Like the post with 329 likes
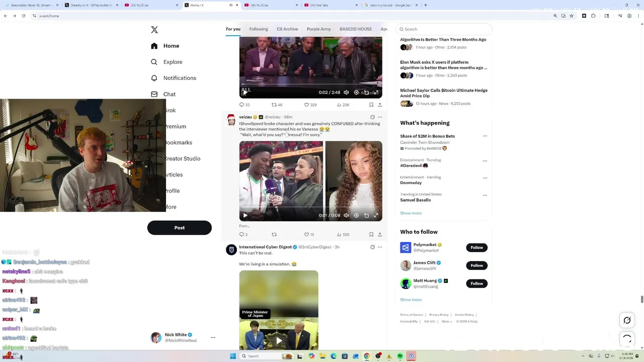The width and height of the screenshot is (644, 362). pos(310,105)
